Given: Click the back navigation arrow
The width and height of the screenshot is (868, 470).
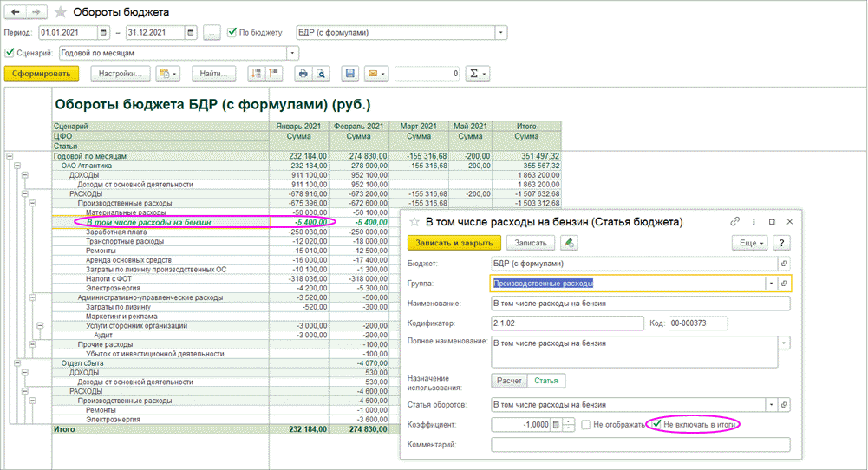Looking at the screenshot, I should (x=16, y=12).
